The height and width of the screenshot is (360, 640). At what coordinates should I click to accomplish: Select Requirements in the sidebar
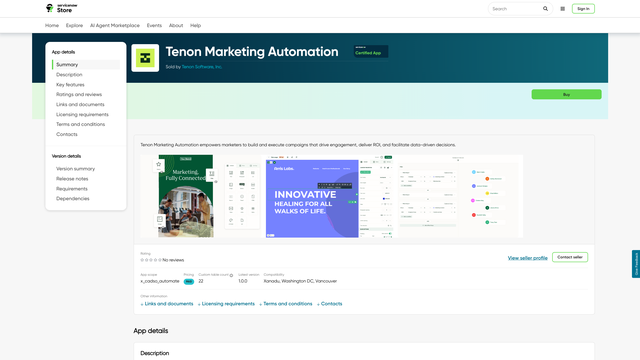[x=72, y=189]
